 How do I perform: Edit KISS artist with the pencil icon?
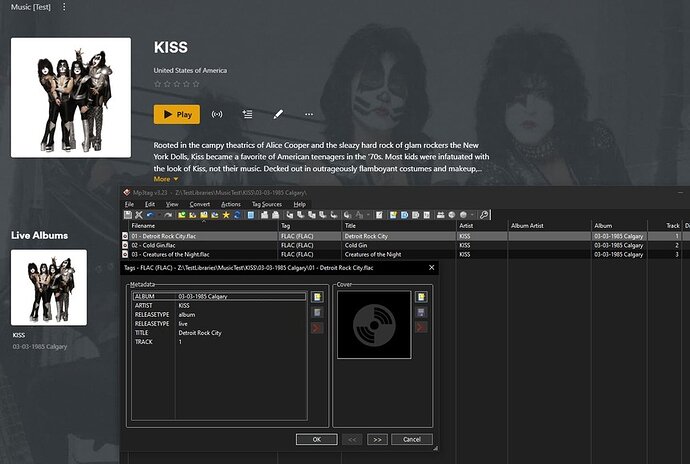coord(278,114)
